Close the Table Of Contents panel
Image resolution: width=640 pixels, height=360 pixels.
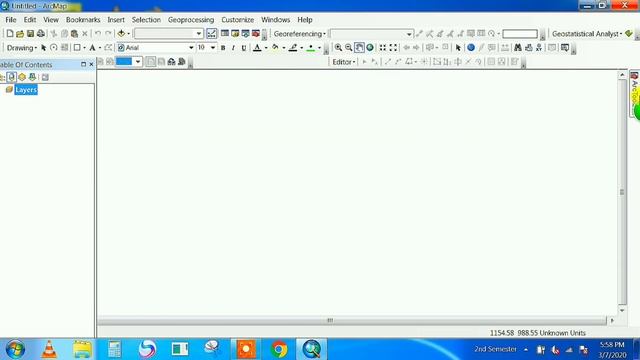click(91, 64)
